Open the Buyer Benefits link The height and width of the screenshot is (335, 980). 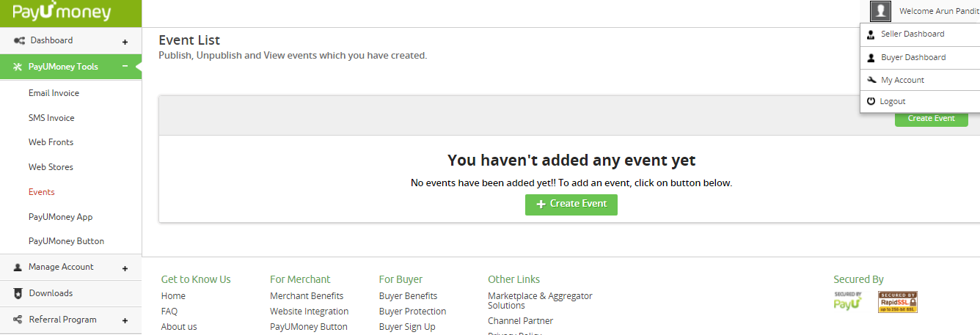click(408, 296)
